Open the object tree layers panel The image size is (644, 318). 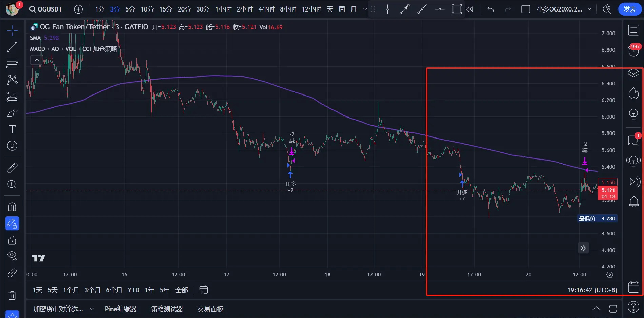633,73
